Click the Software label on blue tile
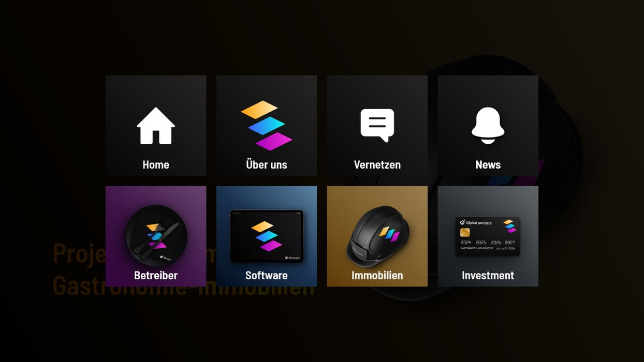This screenshot has width=644, height=362. (x=267, y=275)
